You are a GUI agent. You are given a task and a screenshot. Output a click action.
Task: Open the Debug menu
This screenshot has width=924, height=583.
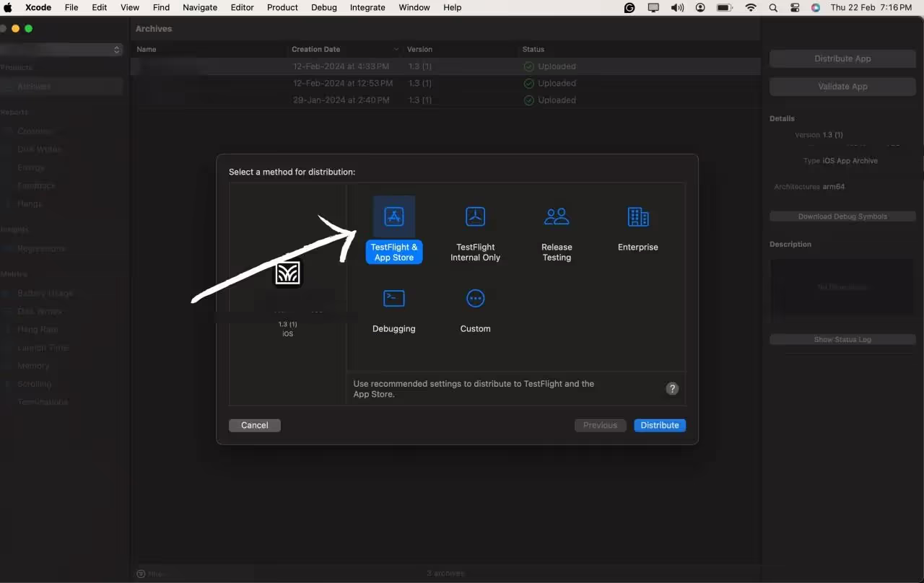pyautogui.click(x=324, y=7)
